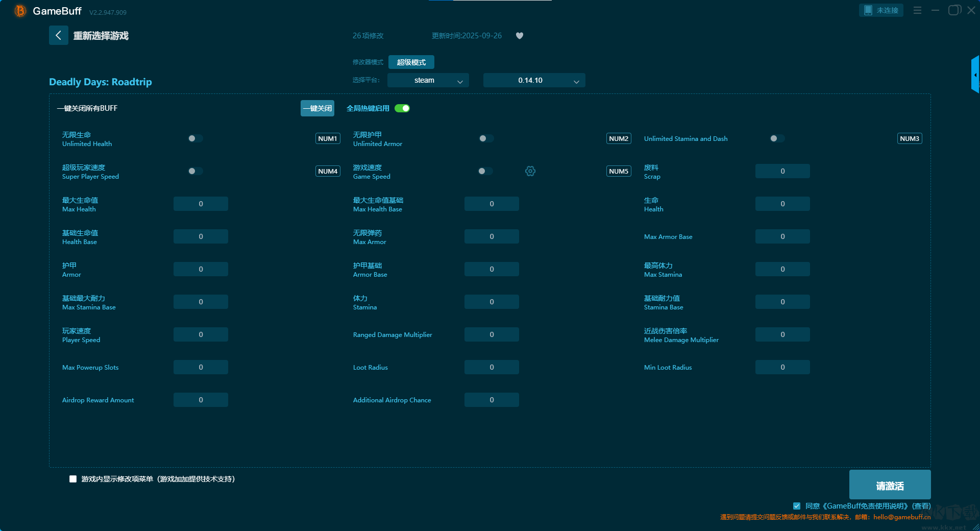Screen dimensions: 980x531
Task: Toggle Unlimited Stamina and Dash
Action: [x=777, y=138]
